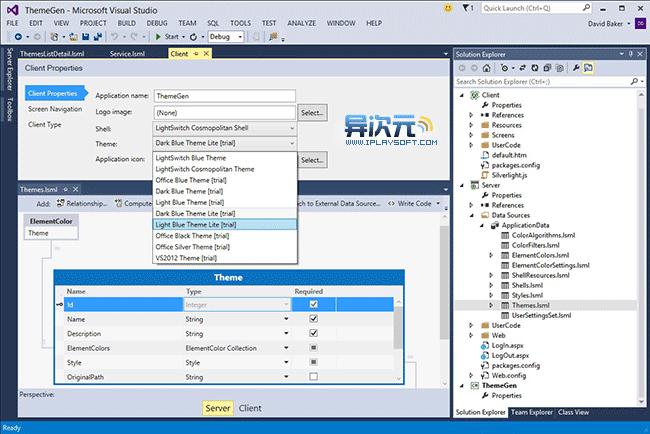Toggle the Preview Selected Items icon

[588, 68]
